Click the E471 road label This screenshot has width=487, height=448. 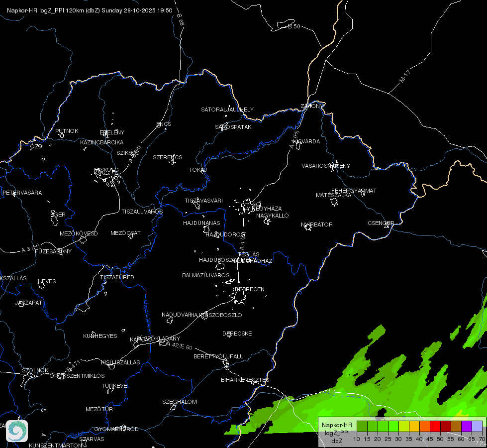74,366
